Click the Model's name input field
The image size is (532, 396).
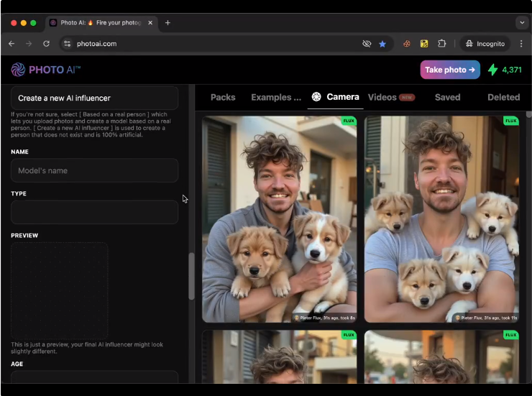click(95, 170)
